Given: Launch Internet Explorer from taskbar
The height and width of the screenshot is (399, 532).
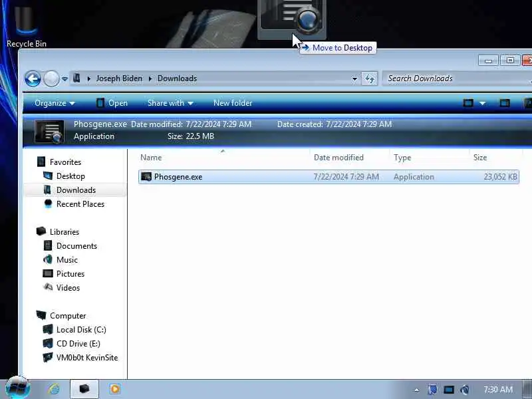Looking at the screenshot, I should coord(54,389).
